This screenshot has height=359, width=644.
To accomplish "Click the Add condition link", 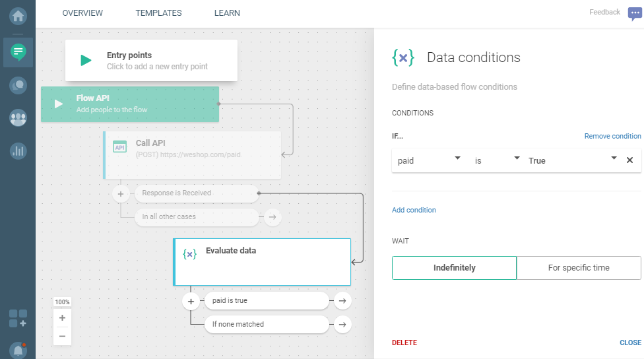I will [414, 210].
